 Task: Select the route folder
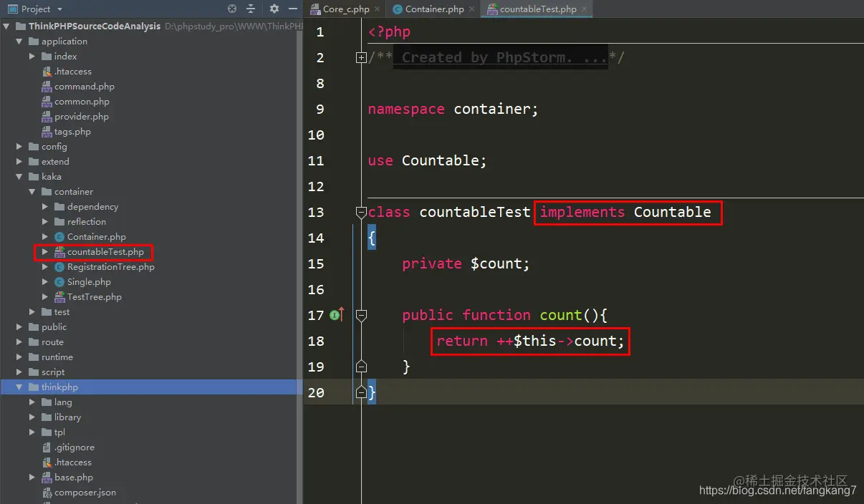pos(52,342)
